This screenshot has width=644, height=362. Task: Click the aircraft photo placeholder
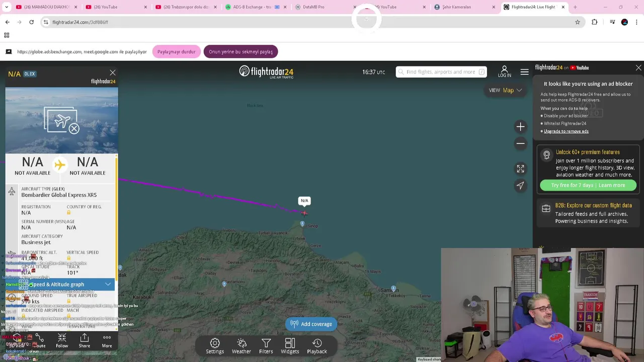(62, 121)
